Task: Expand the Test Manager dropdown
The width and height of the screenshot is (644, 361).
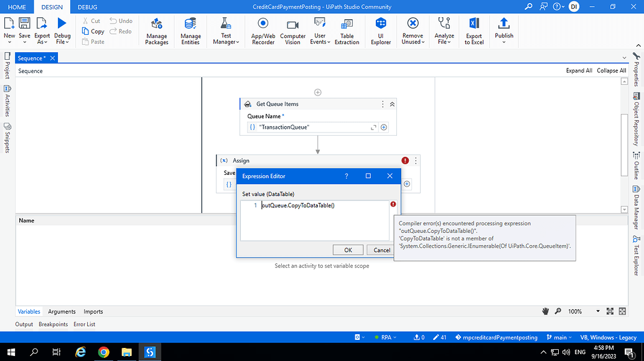Action: (225, 31)
